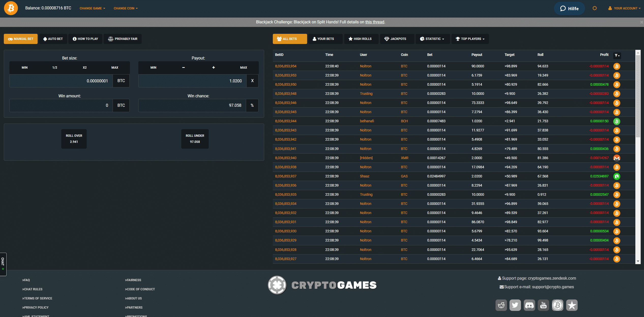The width and height of the screenshot is (644, 317).
Task: Click the Bet size input field
Action: pos(61,81)
